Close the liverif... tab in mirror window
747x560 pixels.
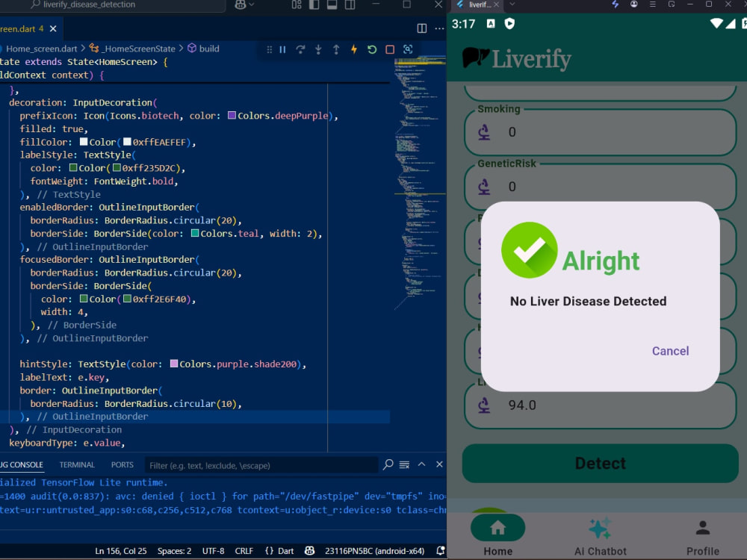496,4
